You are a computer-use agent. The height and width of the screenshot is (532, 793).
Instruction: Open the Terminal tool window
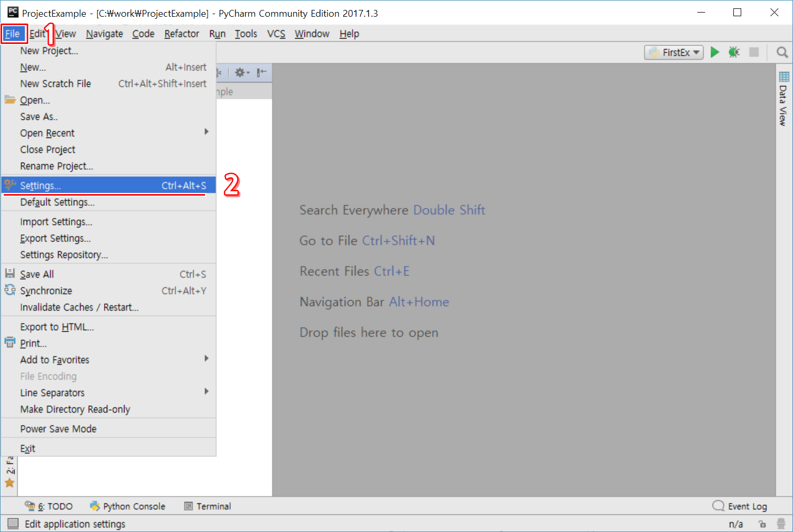(208, 506)
